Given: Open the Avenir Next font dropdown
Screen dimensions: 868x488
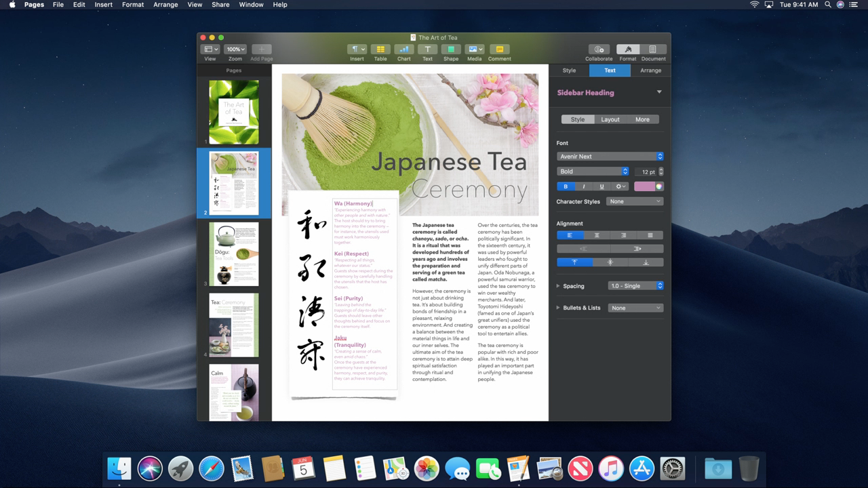Looking at the screenshot, I should [610, 157].
